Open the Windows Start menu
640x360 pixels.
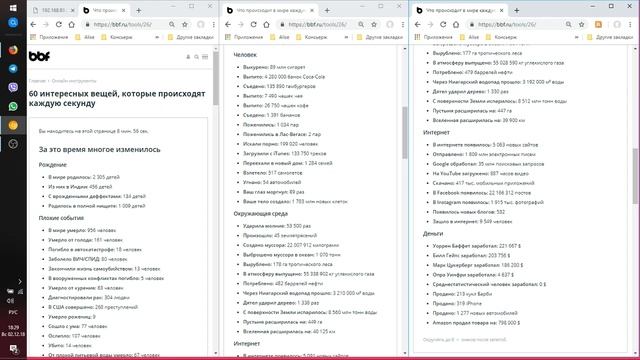point(13,8)
